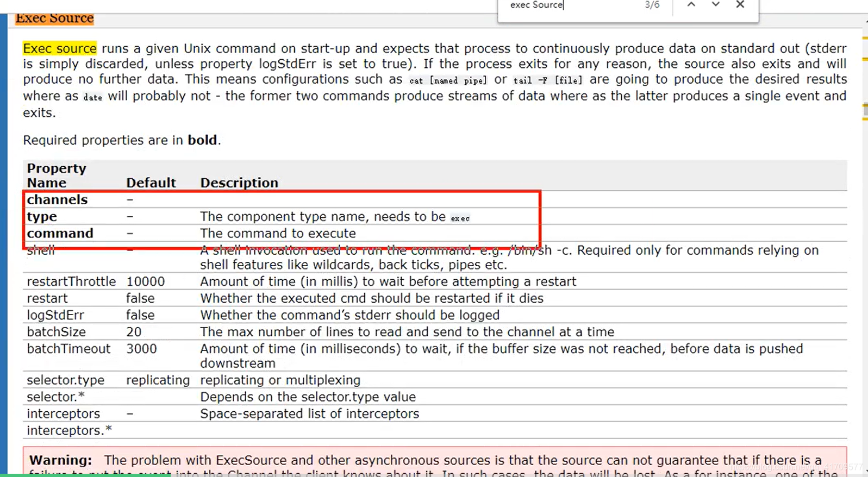Click the 'replicating' default value
The image size is (868, 477).
coord(158,380)
